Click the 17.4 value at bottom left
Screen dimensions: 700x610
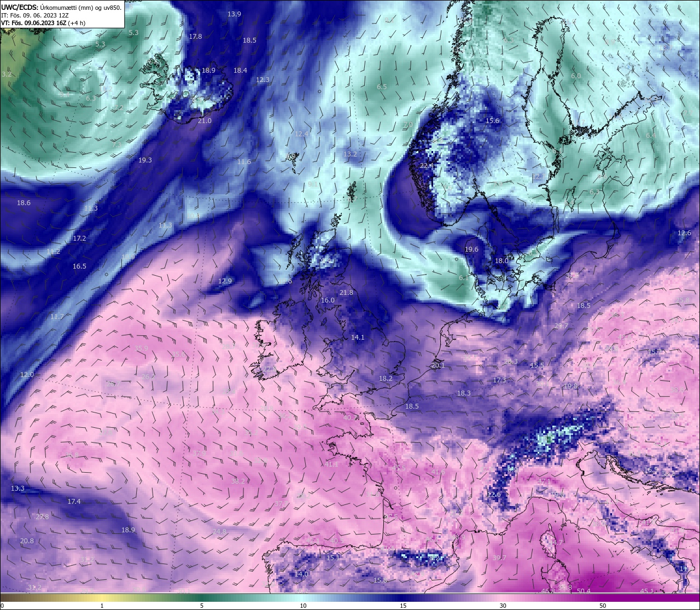(74, 502)
